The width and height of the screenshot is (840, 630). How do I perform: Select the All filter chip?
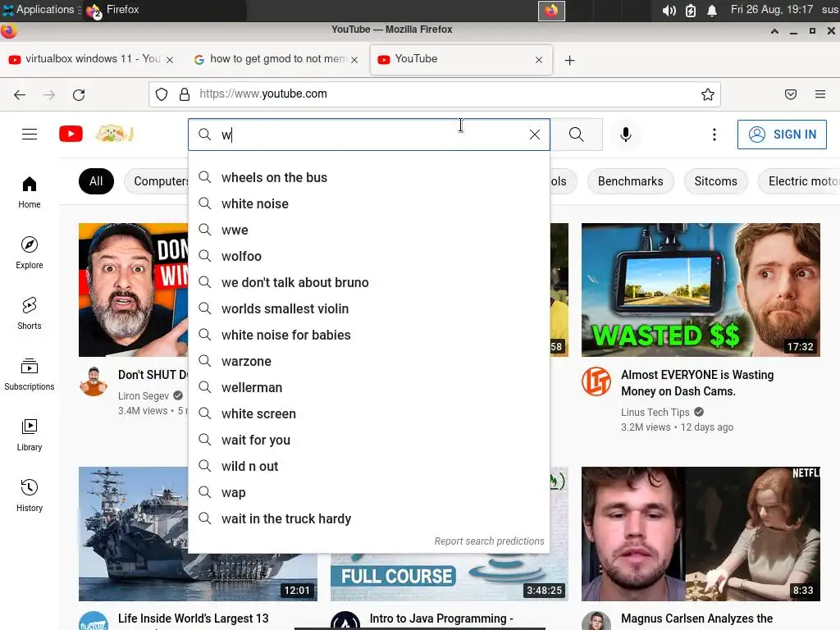click(96, 181)
